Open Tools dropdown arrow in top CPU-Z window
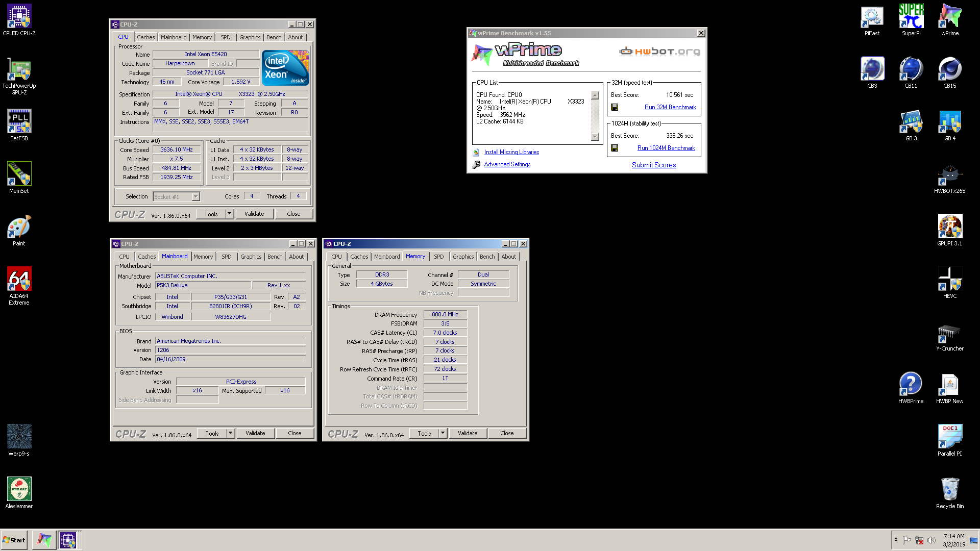The image size is (980, 551). tap(229, 214)
